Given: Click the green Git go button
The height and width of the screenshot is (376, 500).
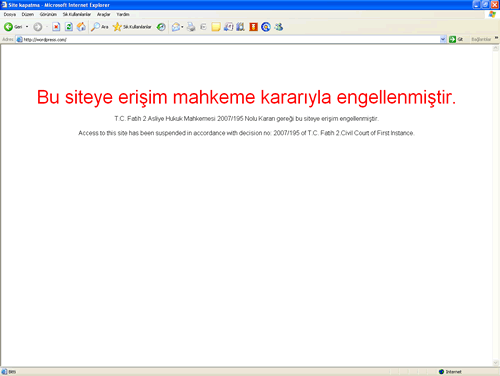Looking at the screenshot, I should (456, 39).
